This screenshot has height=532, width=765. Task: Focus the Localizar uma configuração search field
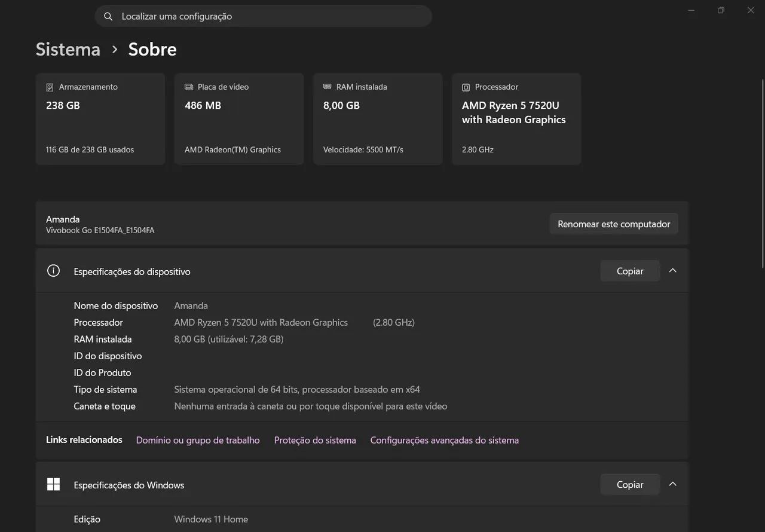pos(264,16)
